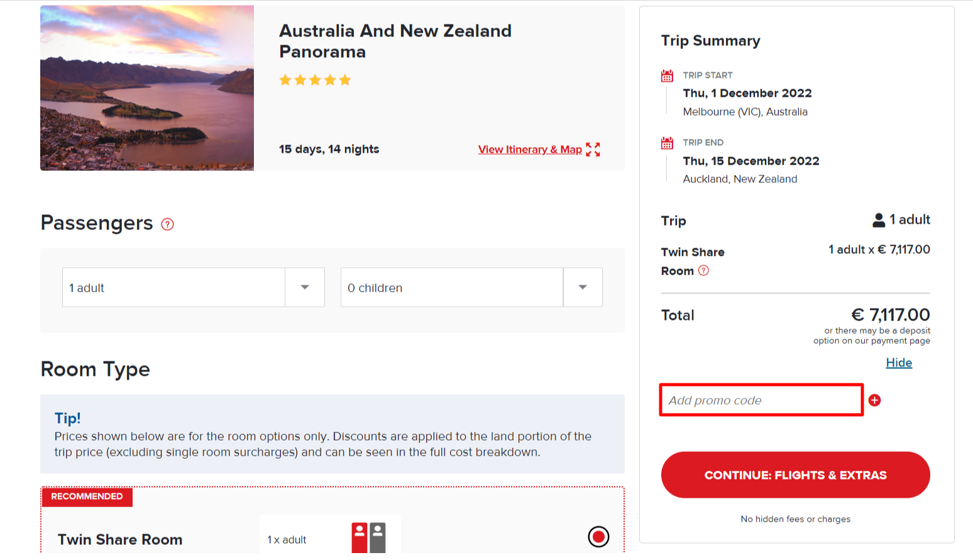This screenshot has height=560, width=973.
Task: Click the Trip End calendar icon
Action: pos(667,143)
